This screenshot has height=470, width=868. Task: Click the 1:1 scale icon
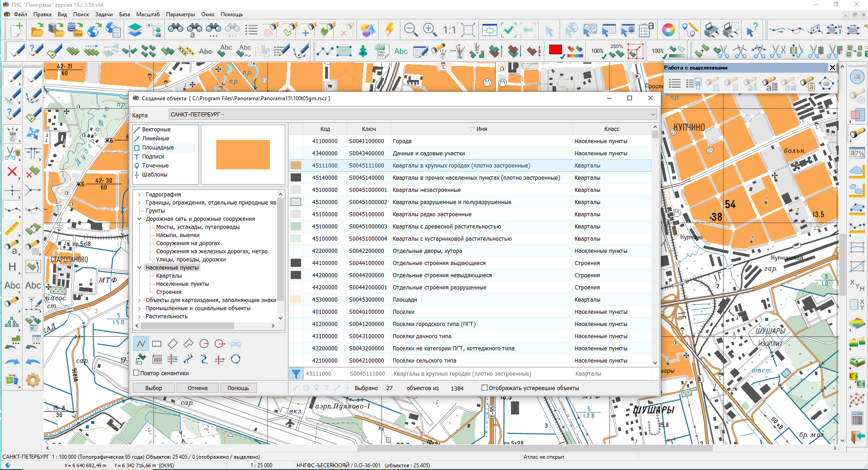click(x=449, y=30)
